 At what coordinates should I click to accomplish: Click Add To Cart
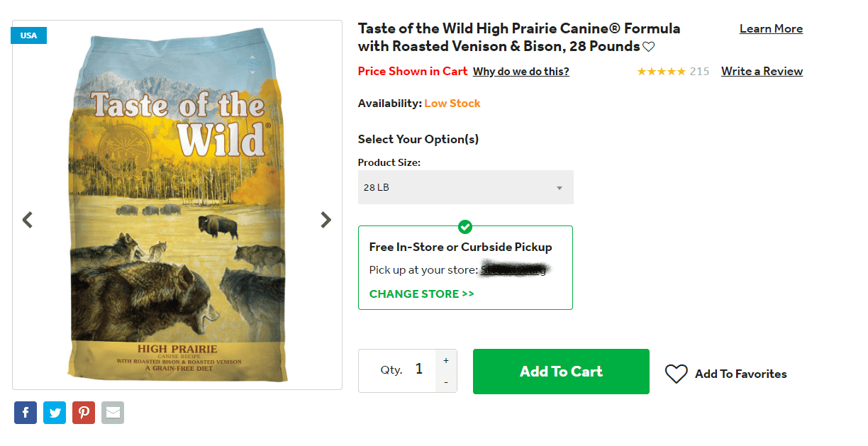point(560,371)
